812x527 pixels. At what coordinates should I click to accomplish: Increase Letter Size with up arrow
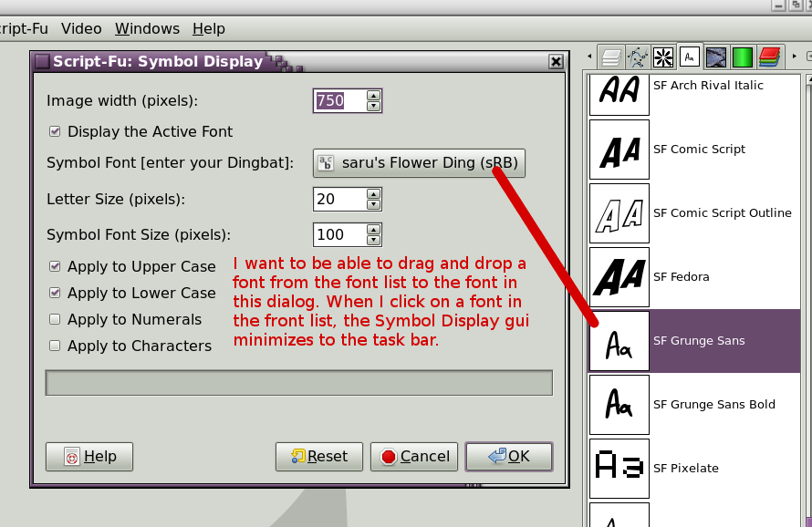(373, 194)
